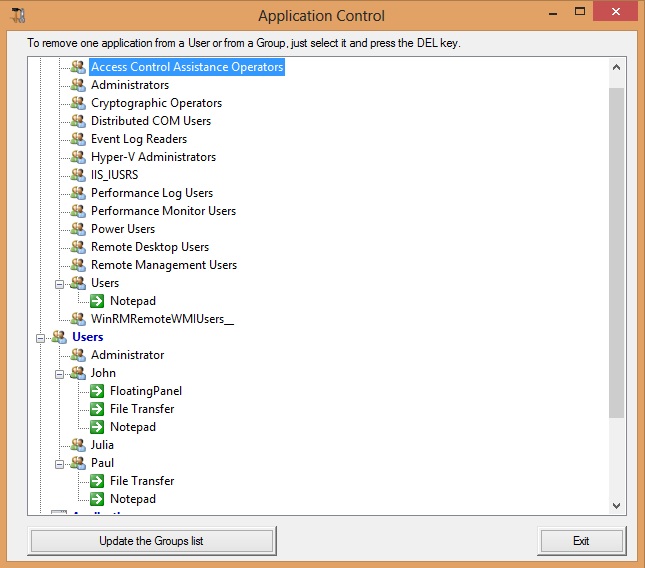Click the group icon beside Remote Management Users
645x568 pixels.
[78, 265]
